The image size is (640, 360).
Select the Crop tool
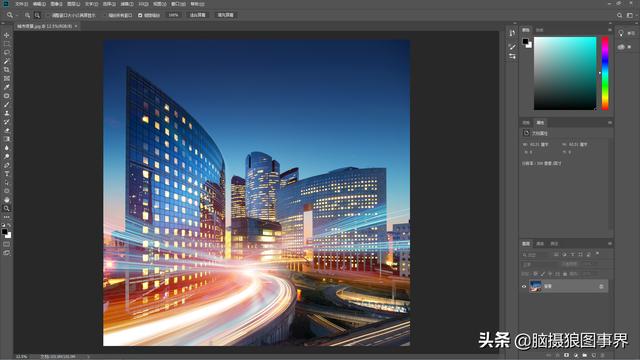click(x=7, y=70)
